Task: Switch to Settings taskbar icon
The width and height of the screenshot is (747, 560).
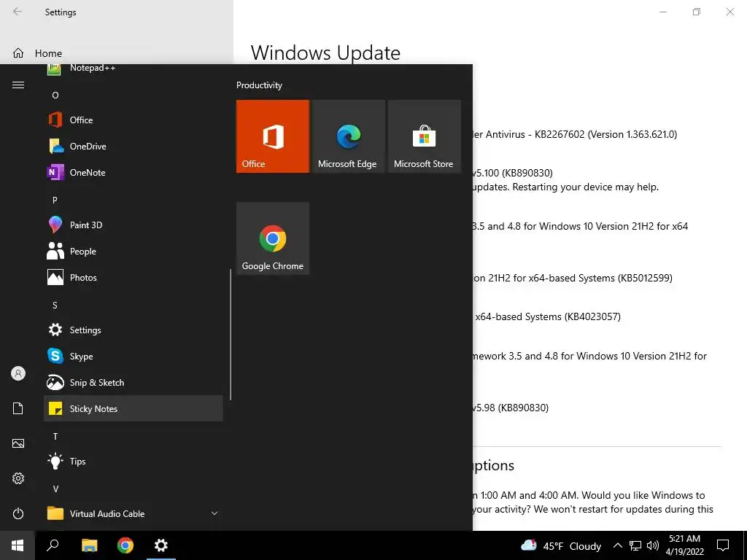Action: [x=161, y=545]
